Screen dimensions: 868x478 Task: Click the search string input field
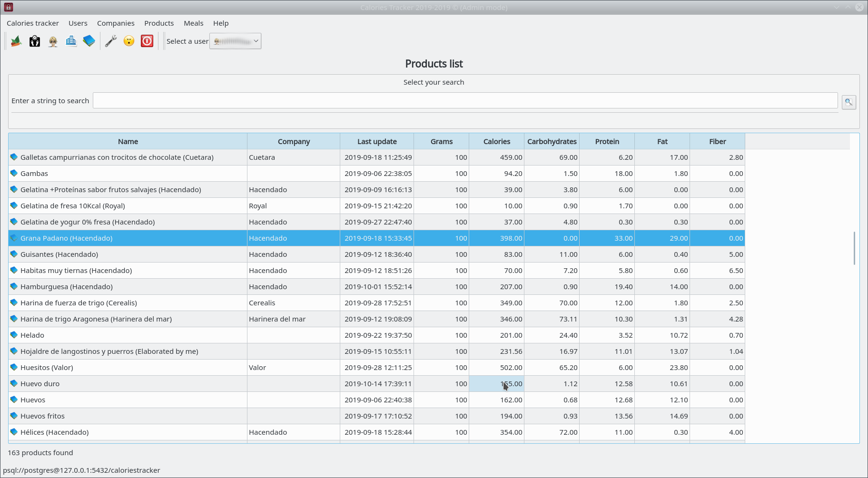tap(465, 100)
